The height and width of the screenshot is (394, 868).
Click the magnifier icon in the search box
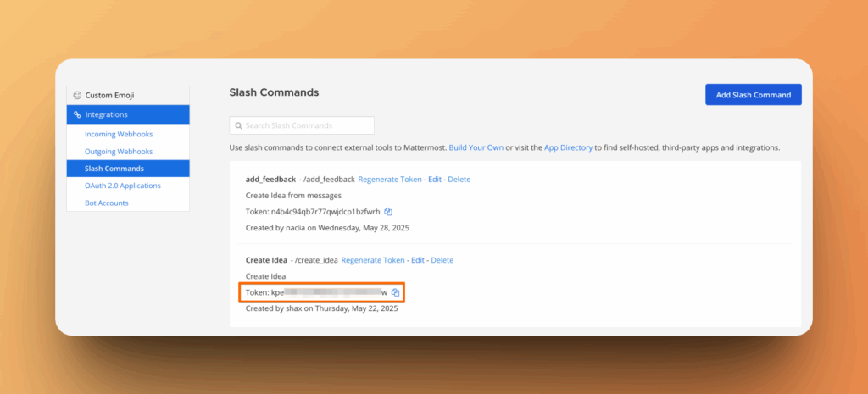pyautogui.click(x=237, y=125)
